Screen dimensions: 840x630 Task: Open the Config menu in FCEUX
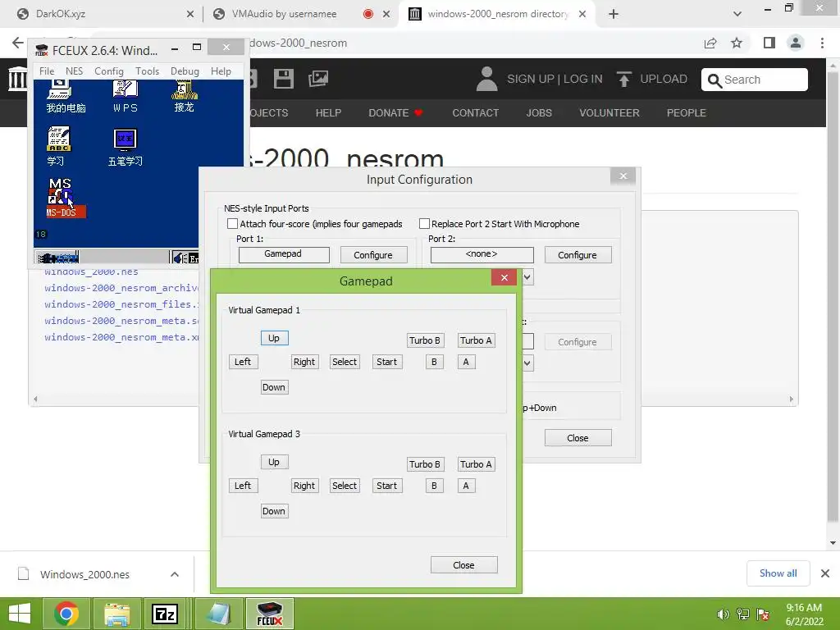[x=109, y=71]
